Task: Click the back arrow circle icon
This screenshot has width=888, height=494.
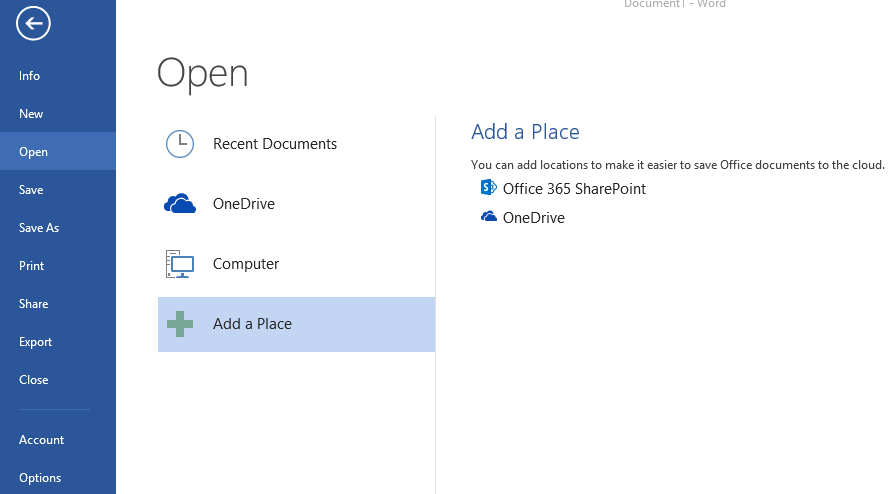Action: click(x=33, y=23)
